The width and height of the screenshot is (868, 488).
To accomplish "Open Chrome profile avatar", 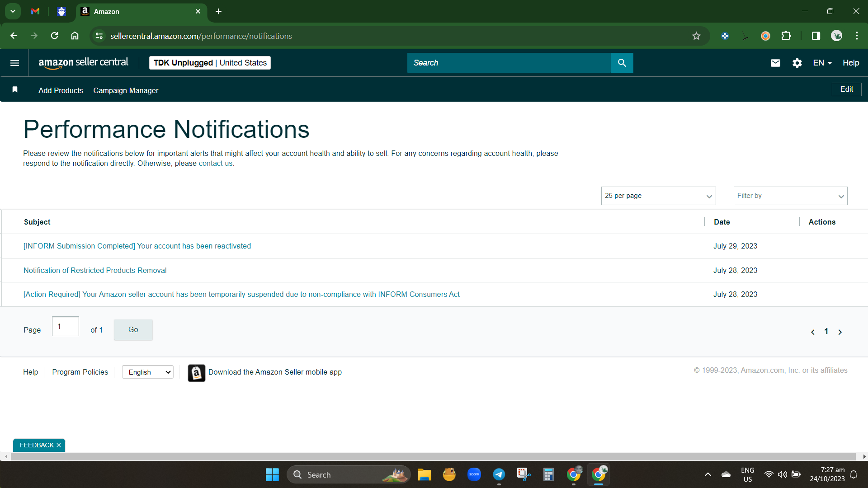I will [836, 36].
